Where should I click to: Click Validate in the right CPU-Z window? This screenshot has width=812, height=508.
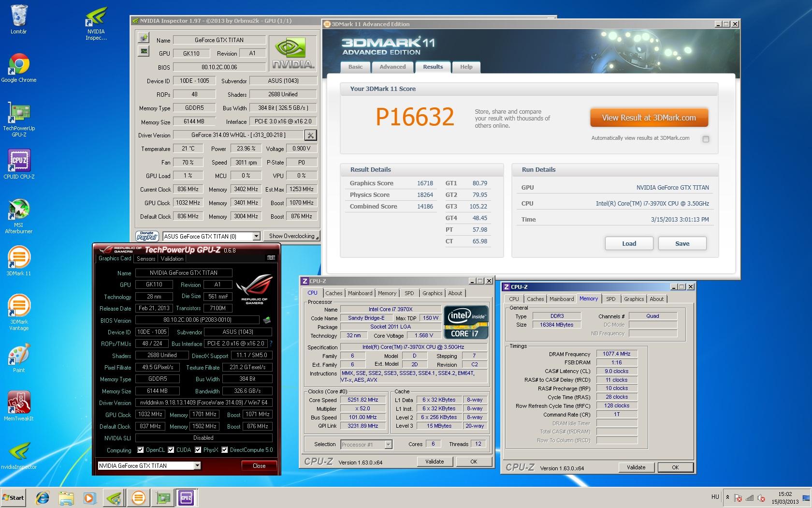(636, 467)
